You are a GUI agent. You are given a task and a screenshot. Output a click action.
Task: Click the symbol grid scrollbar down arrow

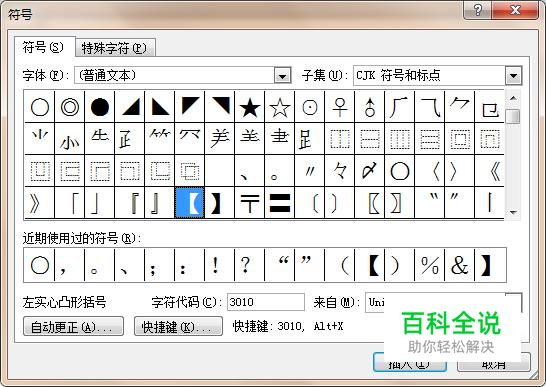pos(513,212)
